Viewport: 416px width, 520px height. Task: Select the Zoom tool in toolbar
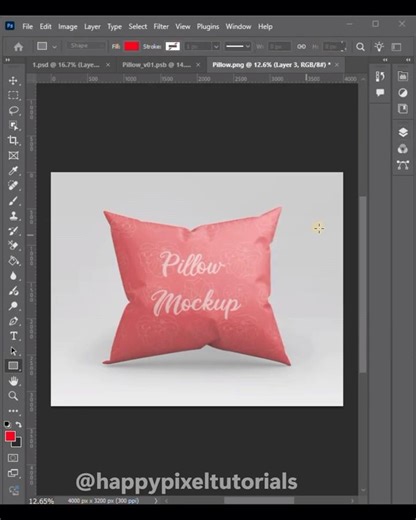pos(13,396)
